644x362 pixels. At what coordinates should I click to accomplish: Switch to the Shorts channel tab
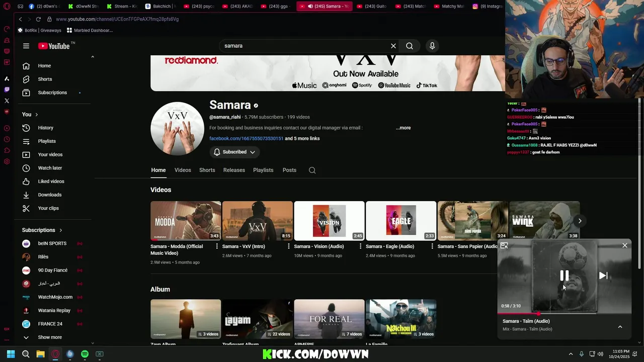coord(207,170)
